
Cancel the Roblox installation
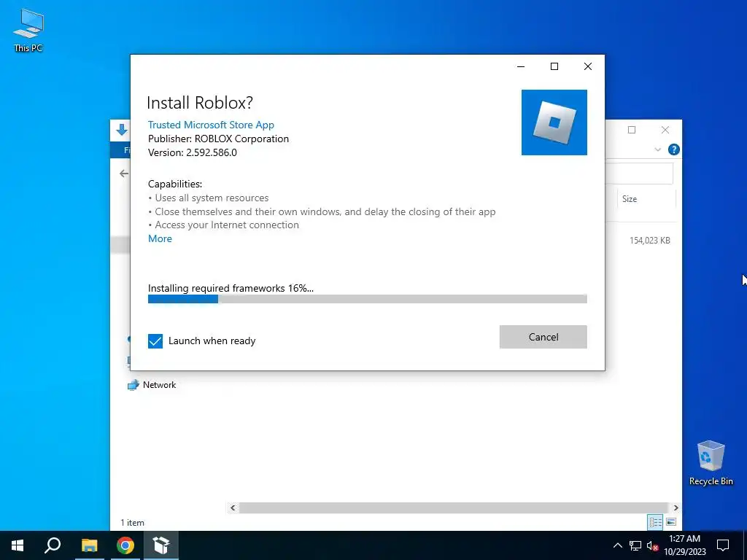pyautogui.click(x=543, y=337)
